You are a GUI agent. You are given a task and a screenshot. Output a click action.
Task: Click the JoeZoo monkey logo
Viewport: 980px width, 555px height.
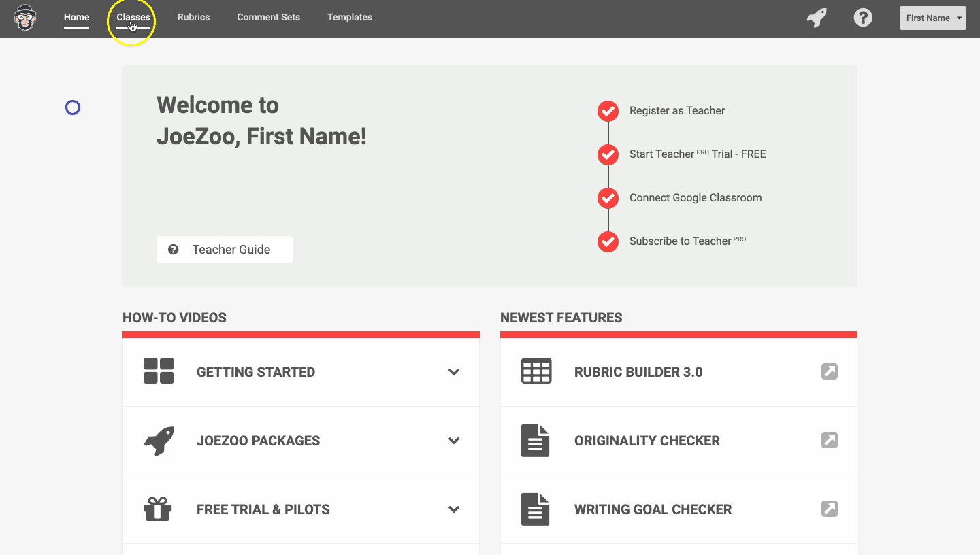coord(25,17)
